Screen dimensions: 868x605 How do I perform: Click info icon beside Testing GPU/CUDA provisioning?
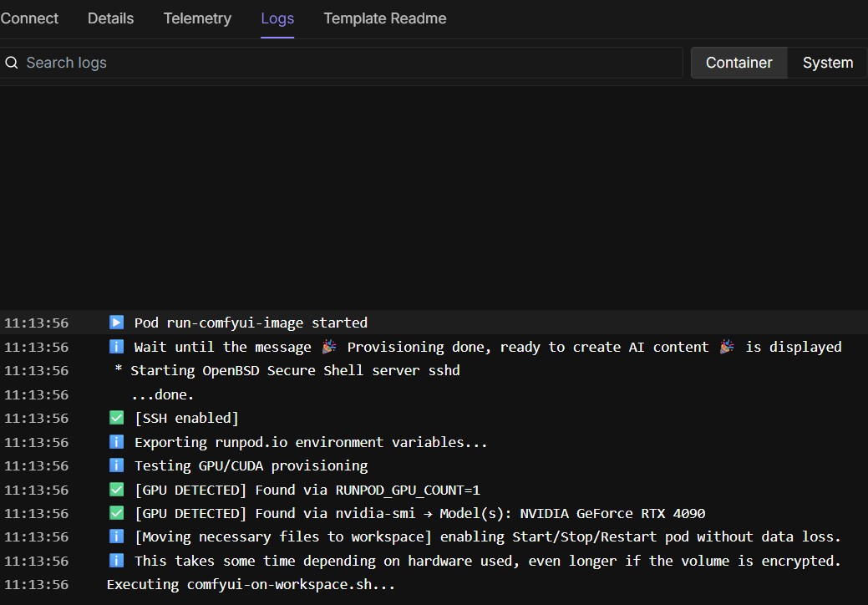[x=116, y=465]
